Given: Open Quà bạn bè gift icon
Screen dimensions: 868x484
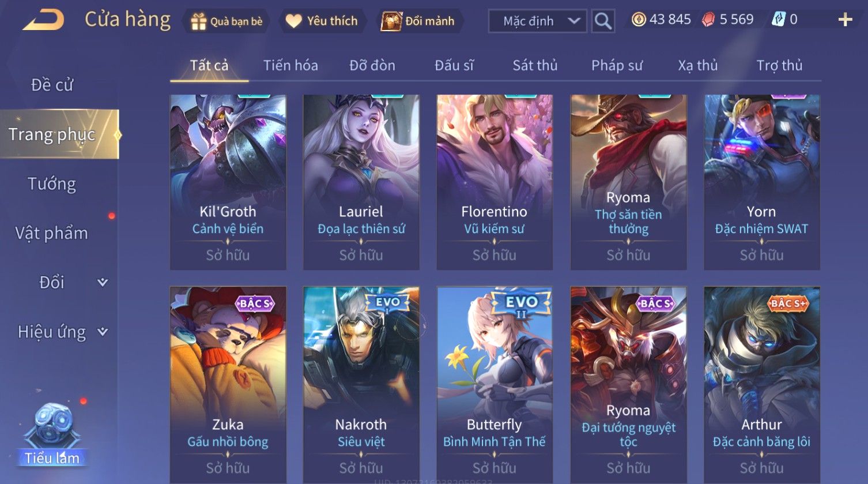Looking at the screenshot, I should coord(198,21).
